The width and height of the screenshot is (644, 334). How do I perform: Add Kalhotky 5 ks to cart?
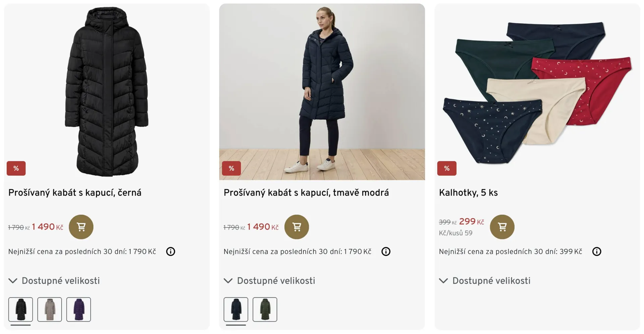tap(502, 227)
